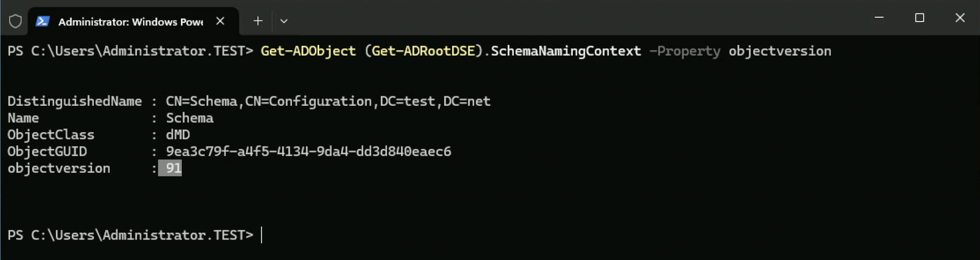Screen dimensions: 980x260
Task: Click the -Property parameter in the command
Action: point(684,51)
